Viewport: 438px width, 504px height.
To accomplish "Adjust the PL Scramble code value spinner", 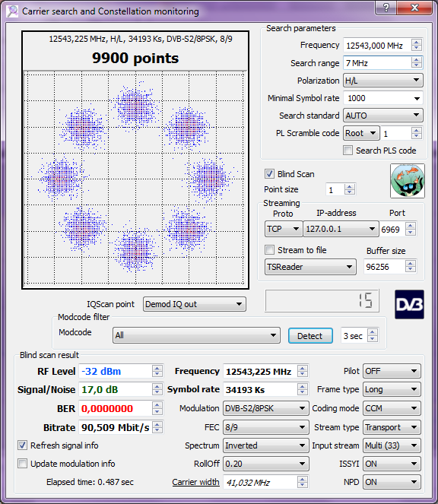I will [x=417, y=133].
